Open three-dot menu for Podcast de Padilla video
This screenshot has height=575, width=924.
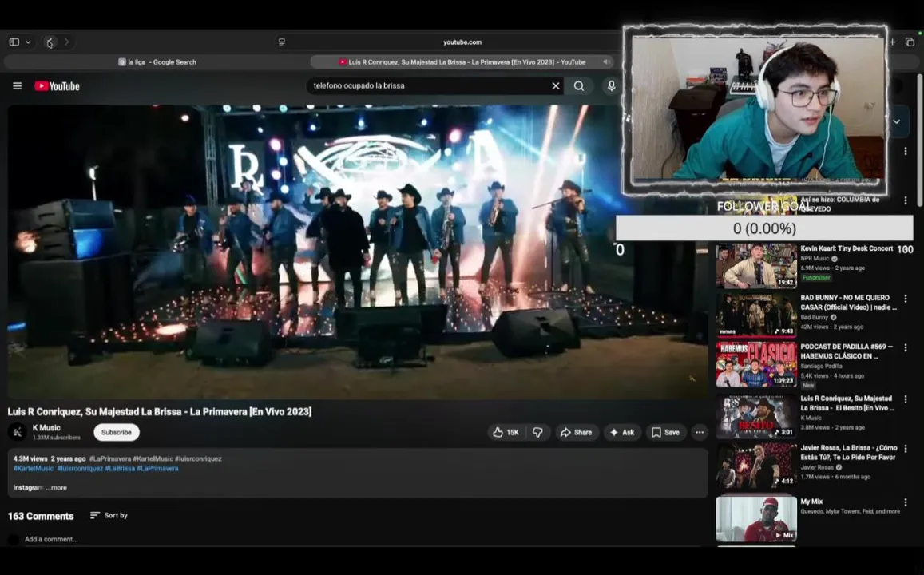pyautogui.click(x=906, y=348)
